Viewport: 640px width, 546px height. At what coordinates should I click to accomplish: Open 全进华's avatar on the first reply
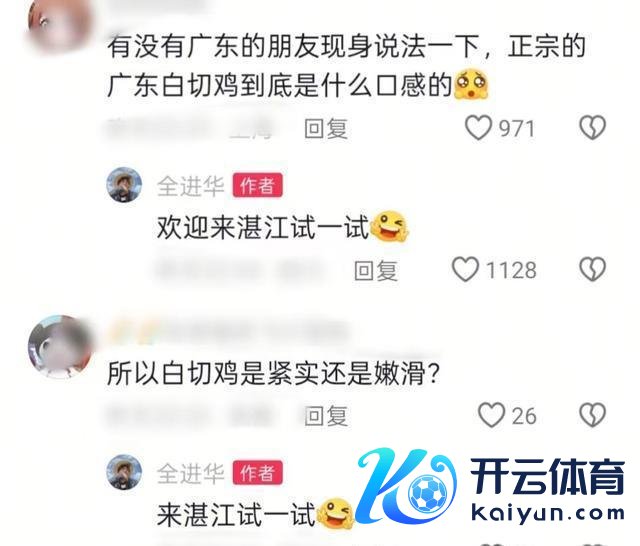click(x=124, y=184)
